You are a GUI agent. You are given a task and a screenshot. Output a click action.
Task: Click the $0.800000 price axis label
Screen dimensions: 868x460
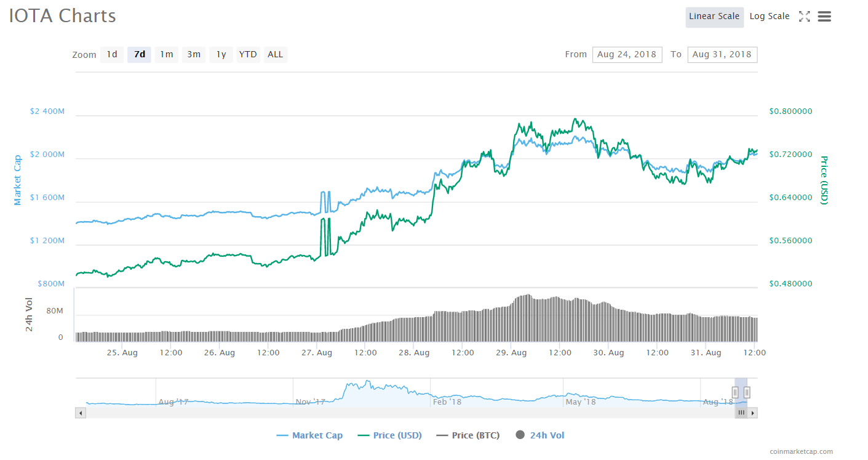click(790, 111)
